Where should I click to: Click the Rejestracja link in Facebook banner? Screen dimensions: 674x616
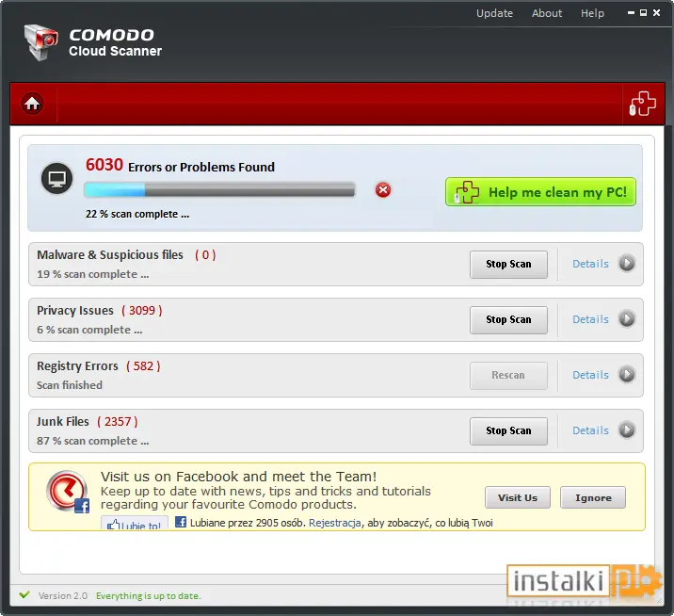click(x=334, y=523)
